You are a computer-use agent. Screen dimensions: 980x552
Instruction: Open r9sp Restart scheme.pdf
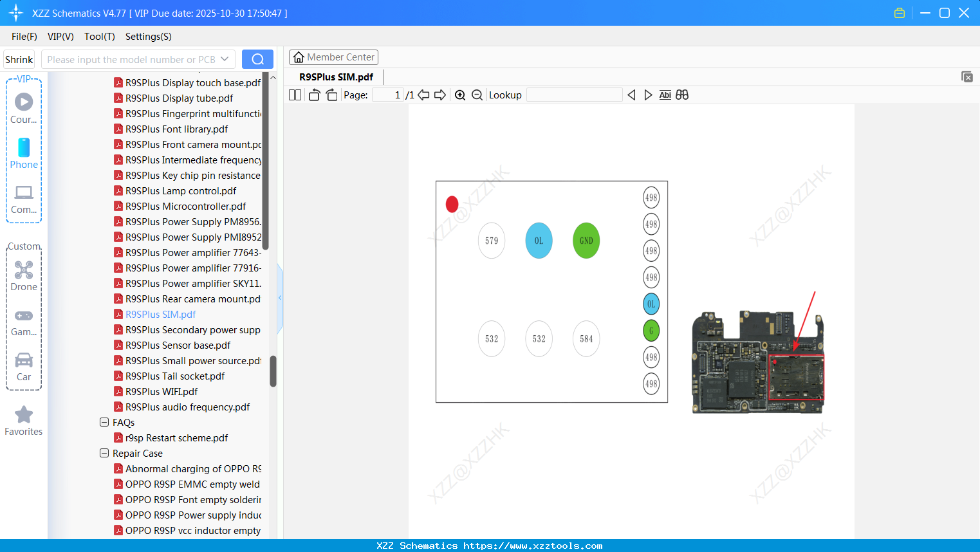176,437
